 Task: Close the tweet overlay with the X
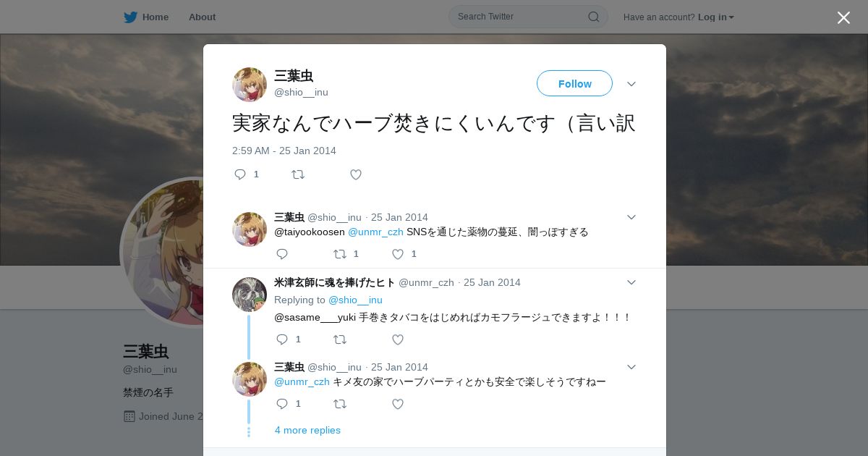(x=843, y=17)
